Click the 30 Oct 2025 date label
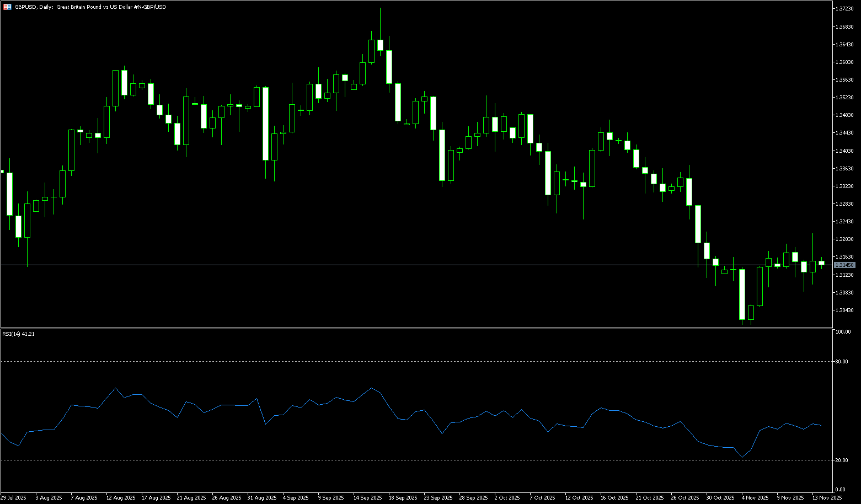Image resolution: width=861 pixels, height=504 pixels. click(x=720, y=497)
